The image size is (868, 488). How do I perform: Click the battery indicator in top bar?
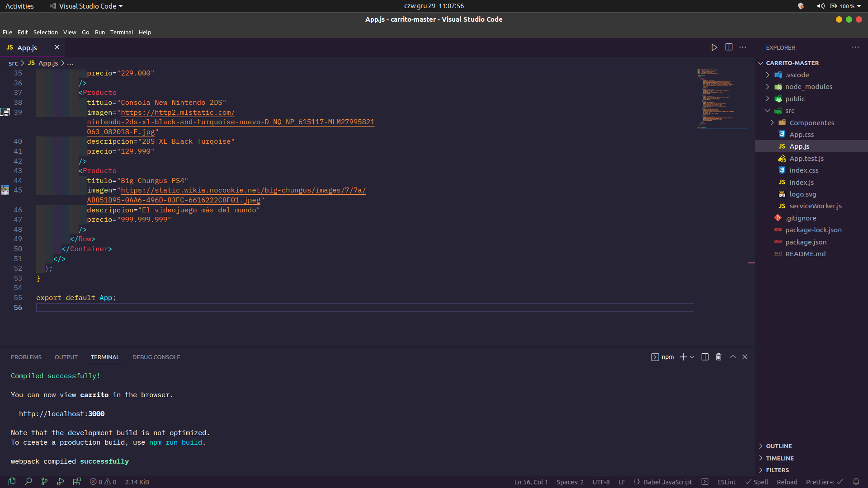tap(833, 6)
